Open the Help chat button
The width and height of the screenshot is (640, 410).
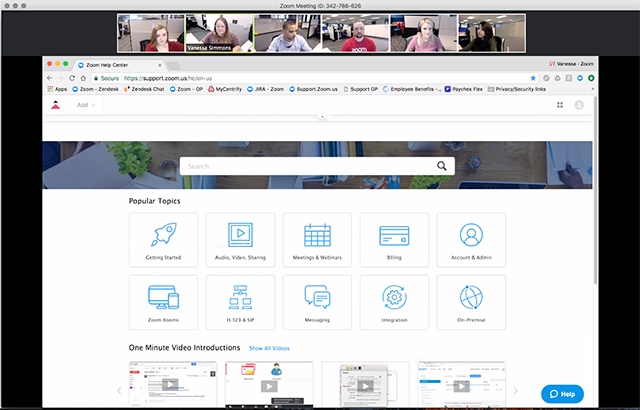pyautogui.click(x=561, y=394)
